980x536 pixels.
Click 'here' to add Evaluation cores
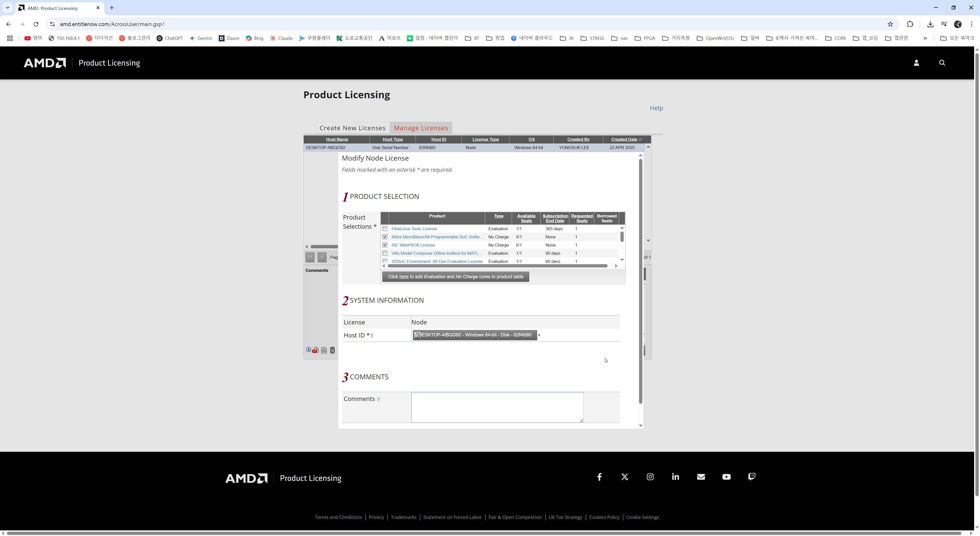(x=404, y=277)
